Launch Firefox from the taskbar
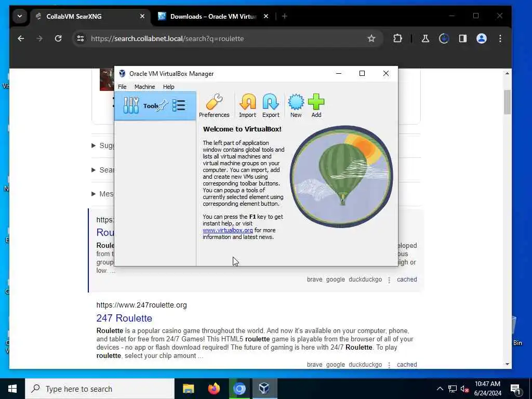This screenshot has width=532, height=399. point(214,389)
